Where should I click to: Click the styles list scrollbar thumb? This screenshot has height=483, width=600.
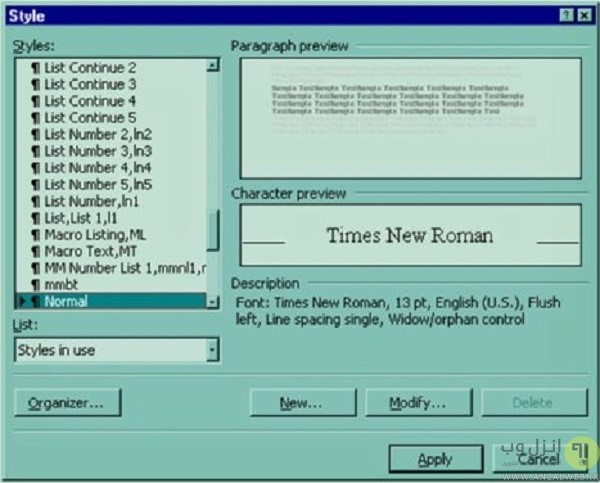(213, 232)
